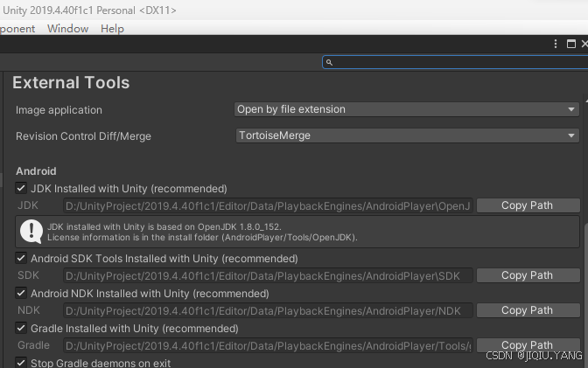Uncheck Gradle Installed with Unity
Screen dimensions: 588x368
[21, 329]
